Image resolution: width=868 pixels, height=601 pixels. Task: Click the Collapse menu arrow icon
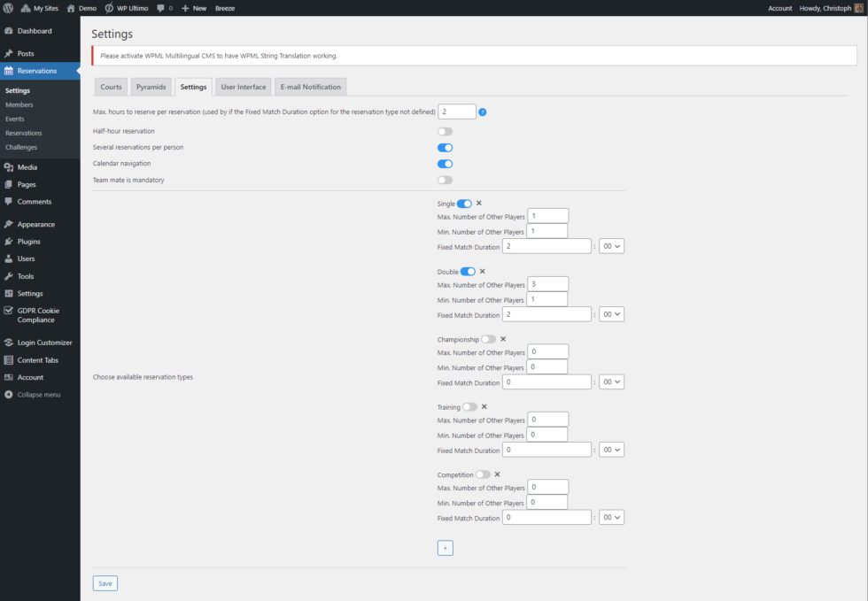point(9,395)
